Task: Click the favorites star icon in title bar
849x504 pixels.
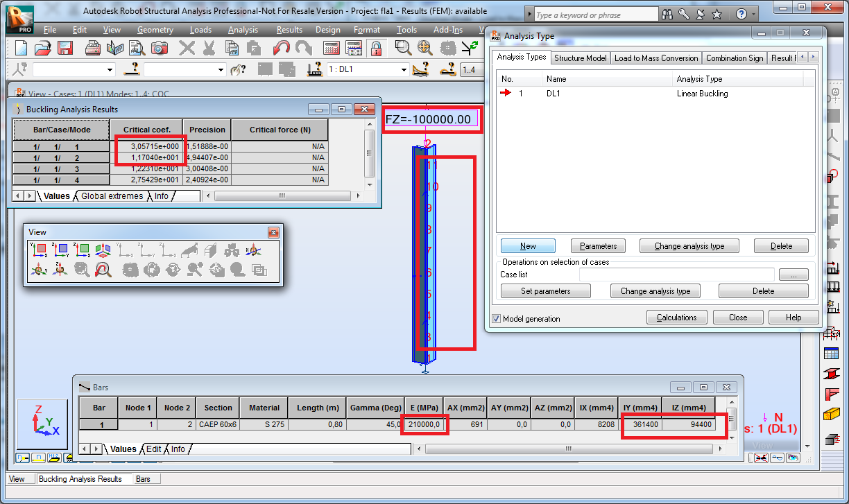Action: click(717, 15)
